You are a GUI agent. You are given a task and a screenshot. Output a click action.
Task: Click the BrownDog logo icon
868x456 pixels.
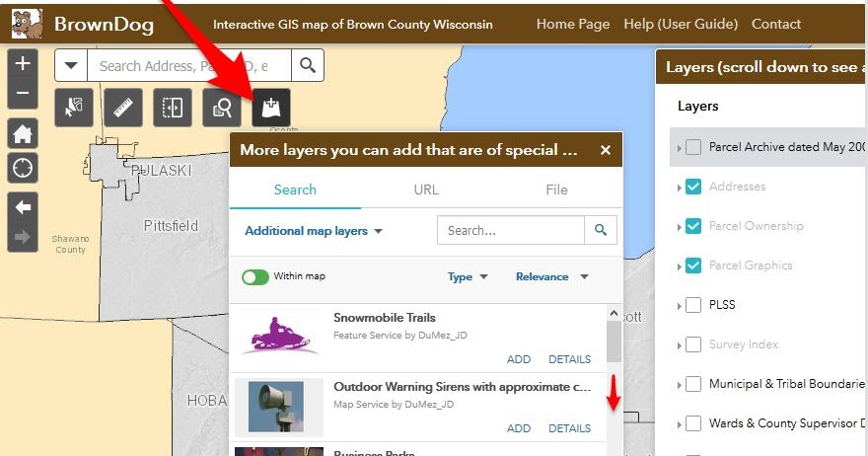coord(27,24)
